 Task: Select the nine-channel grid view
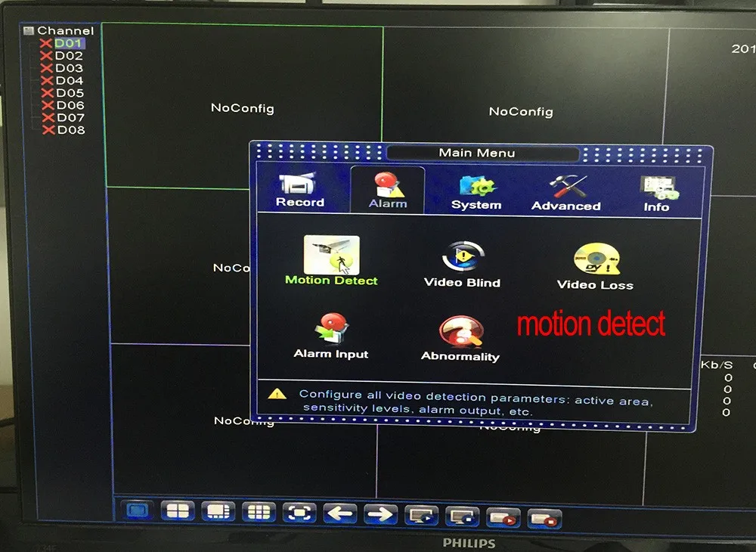coord(259,512)
